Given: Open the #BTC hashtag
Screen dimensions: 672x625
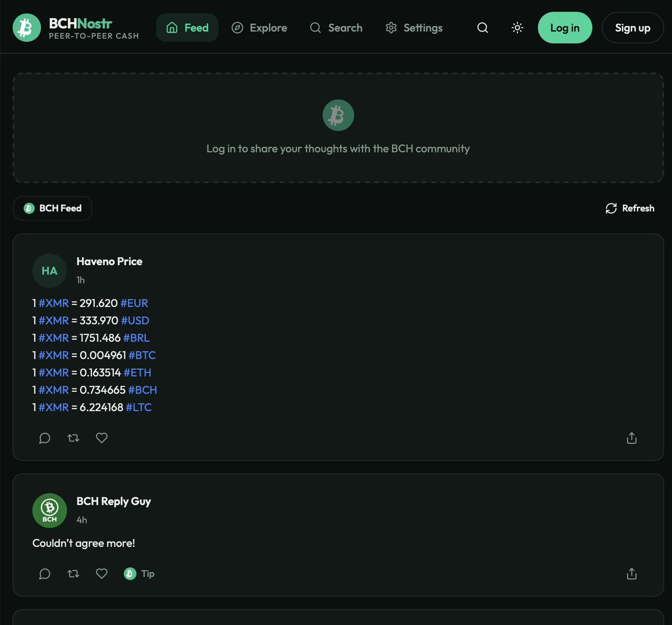Looking at the screenshot, I should [x=142, y=355].
